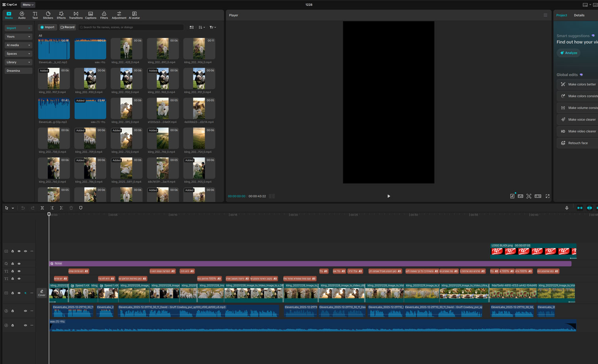Open the Transitions panel
Viewport: 598px width, 364px height.
click(x=76, y=15)
